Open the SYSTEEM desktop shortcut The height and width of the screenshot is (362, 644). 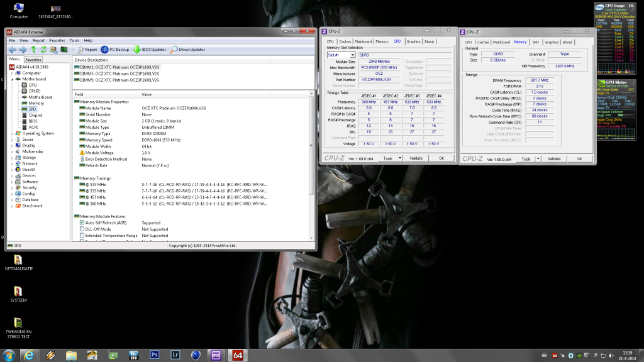18,292
